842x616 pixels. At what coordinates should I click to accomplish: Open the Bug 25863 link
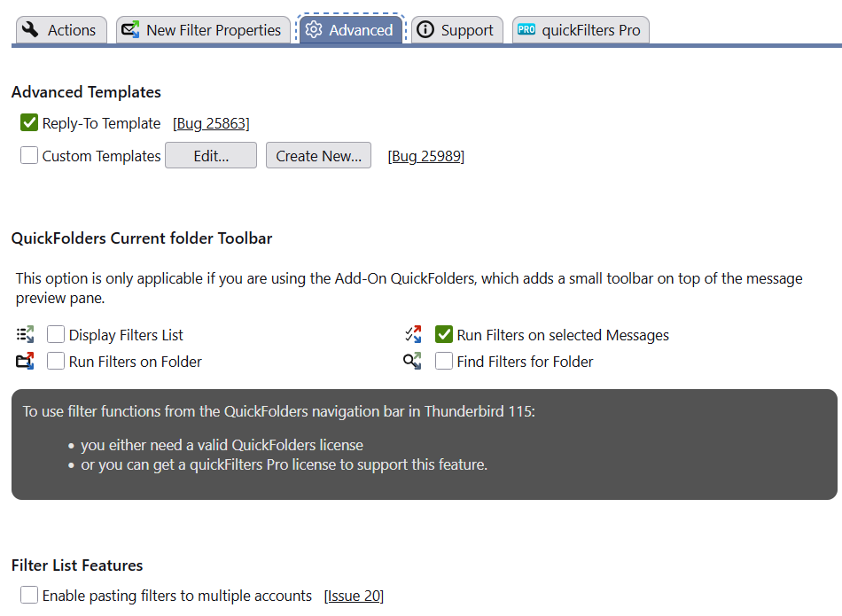[211, 124]
